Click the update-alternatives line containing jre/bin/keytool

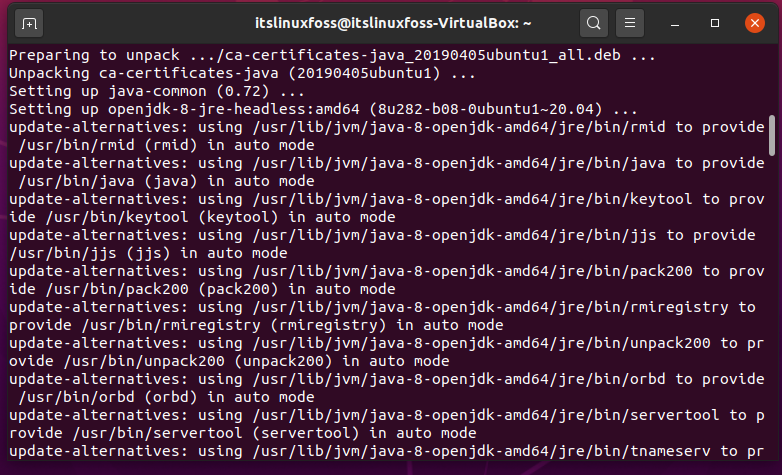click(387, 199)
